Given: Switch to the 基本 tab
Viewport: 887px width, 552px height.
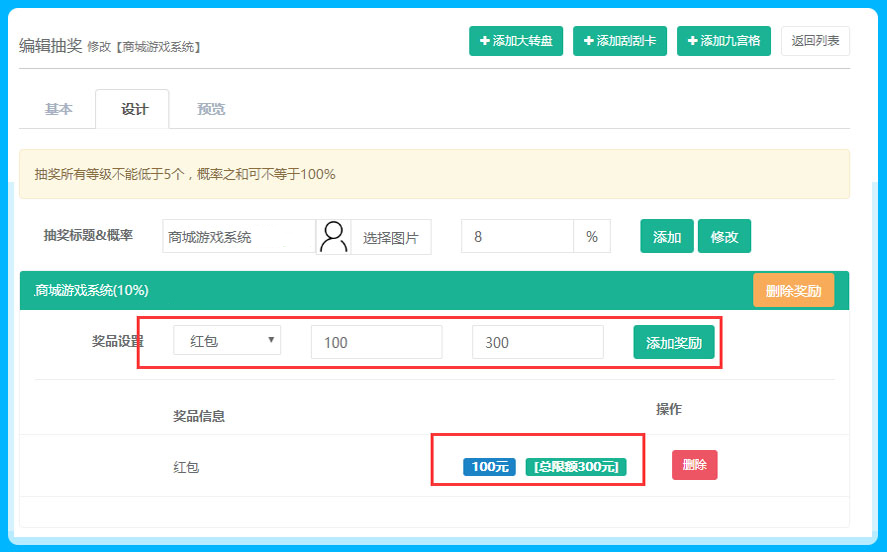Looking at the screenshot, I should click(x=58, y=110).
